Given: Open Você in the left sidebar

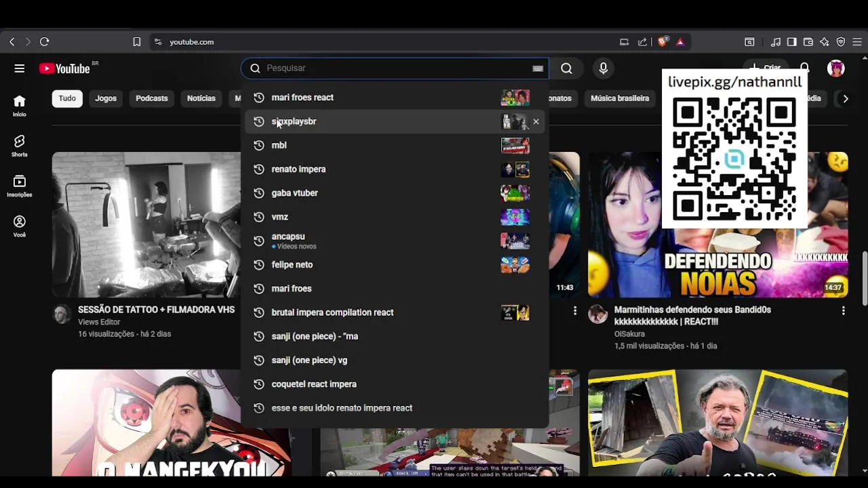Looking at the screenshot, I should pos(20,226).
